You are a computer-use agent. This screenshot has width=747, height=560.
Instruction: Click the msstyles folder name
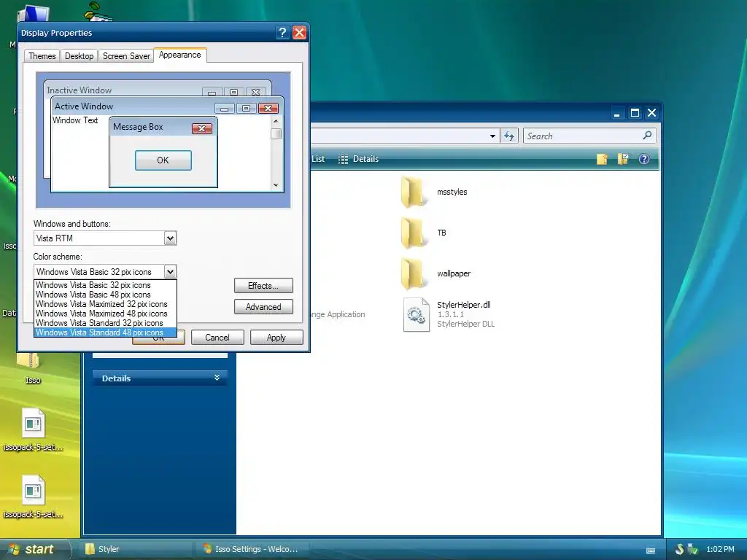click(452, 192)
